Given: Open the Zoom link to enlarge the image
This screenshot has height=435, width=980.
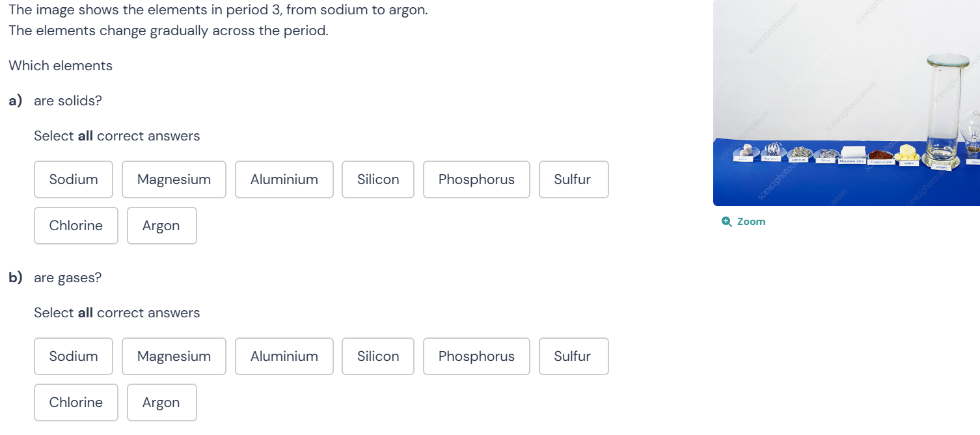Looking at the screenshot, I should 750,221.
